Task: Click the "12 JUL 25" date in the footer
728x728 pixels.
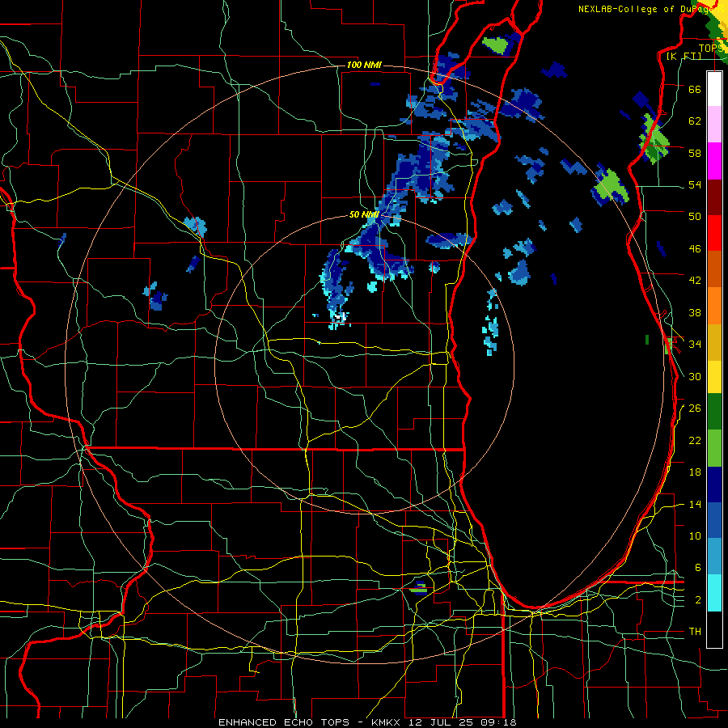Action: tap(442, 722)
